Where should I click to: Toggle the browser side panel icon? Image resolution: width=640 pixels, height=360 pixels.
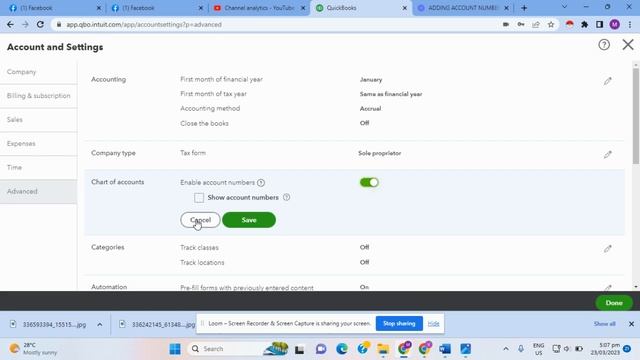click(599, 24)
